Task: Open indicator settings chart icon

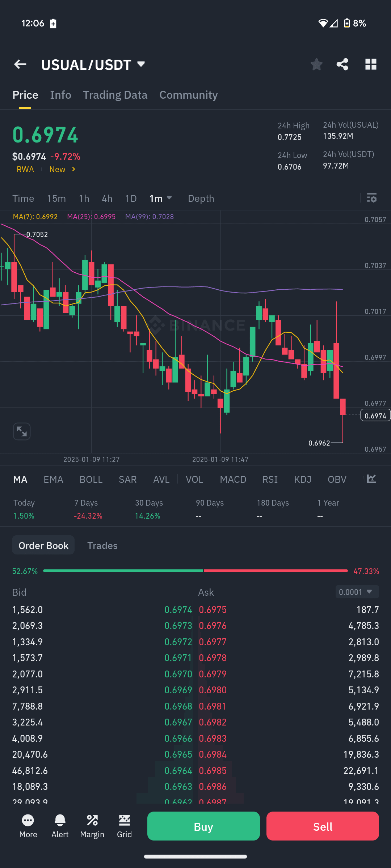Action: click(371, 479)
